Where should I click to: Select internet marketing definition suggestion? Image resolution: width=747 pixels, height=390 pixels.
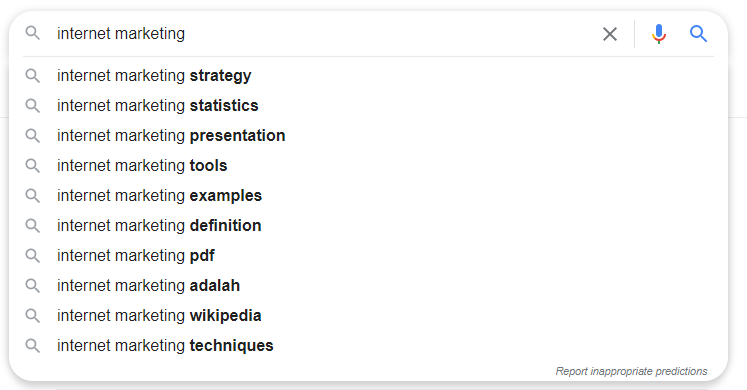click(x=368, y=226)
